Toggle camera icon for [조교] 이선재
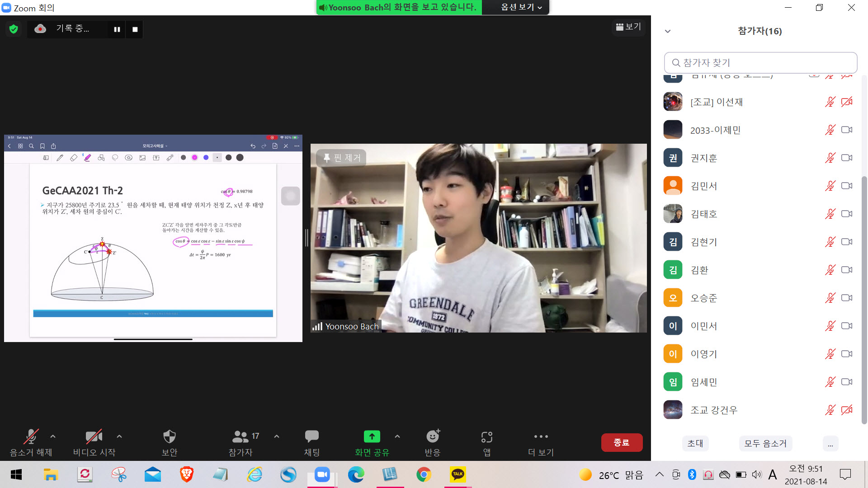 click(x=847, y=102)
